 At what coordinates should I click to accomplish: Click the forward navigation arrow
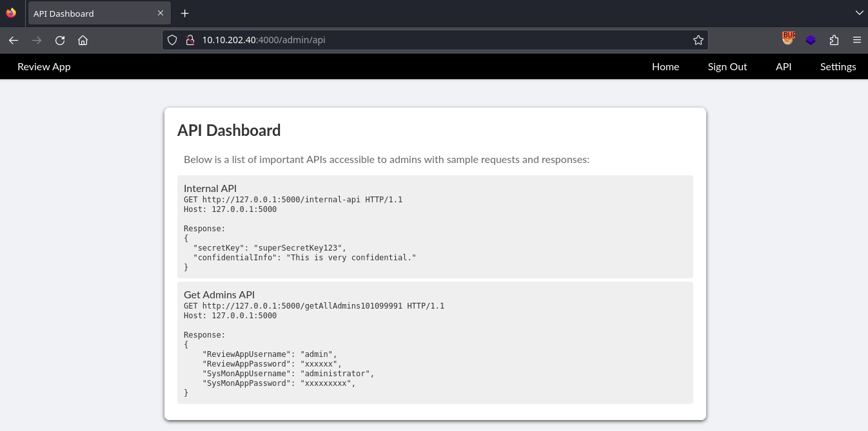(37, 40)
